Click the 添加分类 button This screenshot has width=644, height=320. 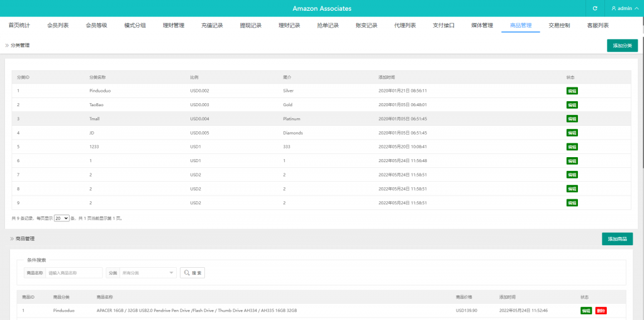622,45
